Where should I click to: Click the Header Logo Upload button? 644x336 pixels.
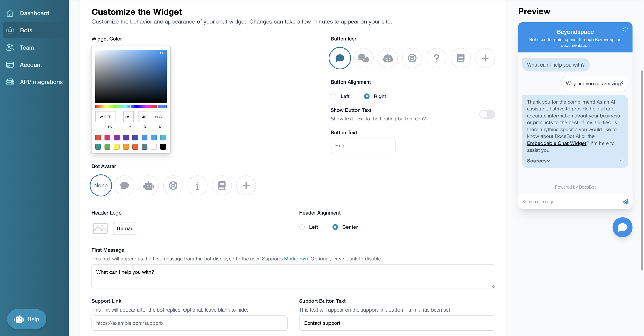click(x=125, y=228)
